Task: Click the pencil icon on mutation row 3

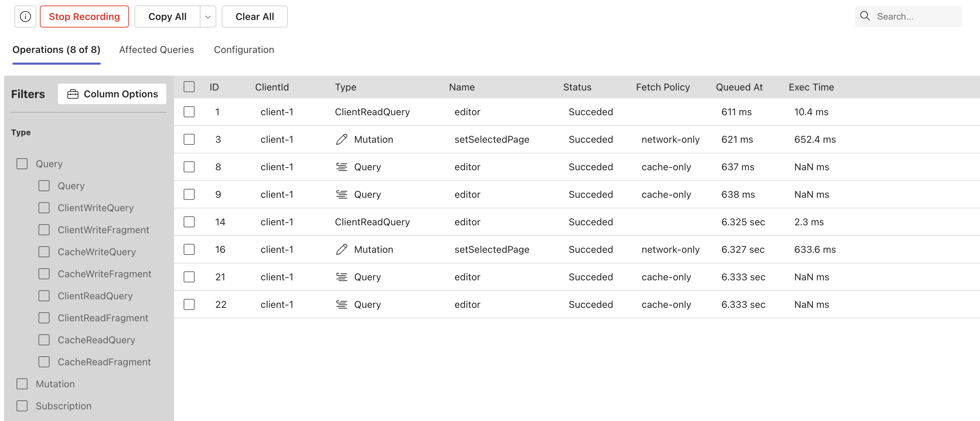Action: click(341, 139)
